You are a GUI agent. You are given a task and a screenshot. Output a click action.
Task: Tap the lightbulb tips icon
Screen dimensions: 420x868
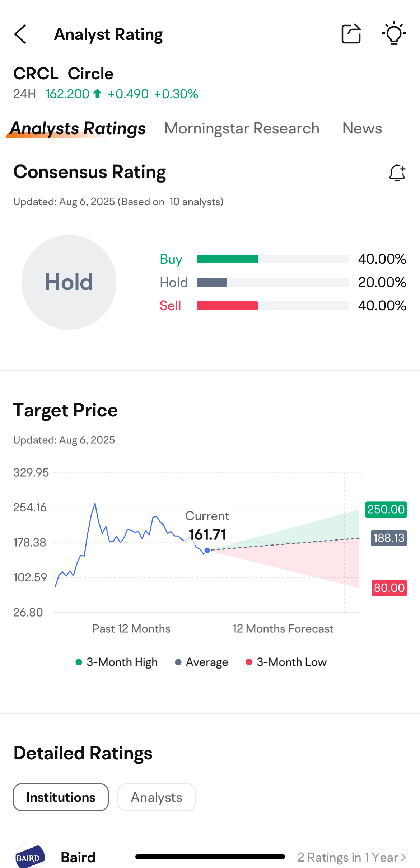tap(394, 33)
